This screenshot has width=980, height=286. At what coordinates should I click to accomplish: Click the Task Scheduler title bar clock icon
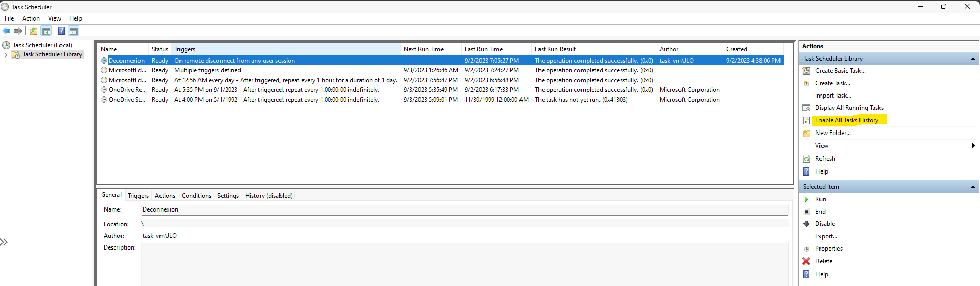point(5,7)
